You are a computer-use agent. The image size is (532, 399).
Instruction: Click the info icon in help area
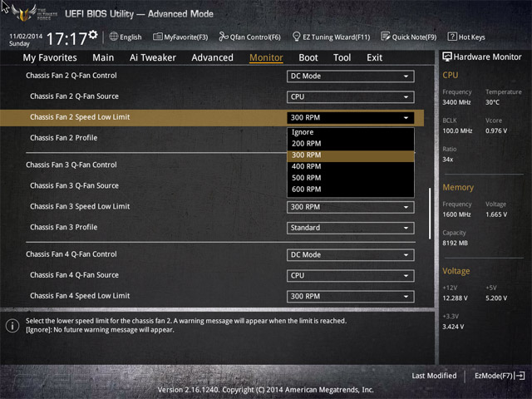pos(12,326)
